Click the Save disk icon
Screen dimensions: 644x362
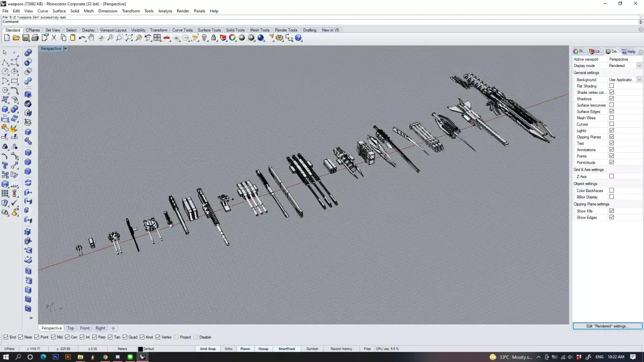pyautogui.click(x=25, y=38)
